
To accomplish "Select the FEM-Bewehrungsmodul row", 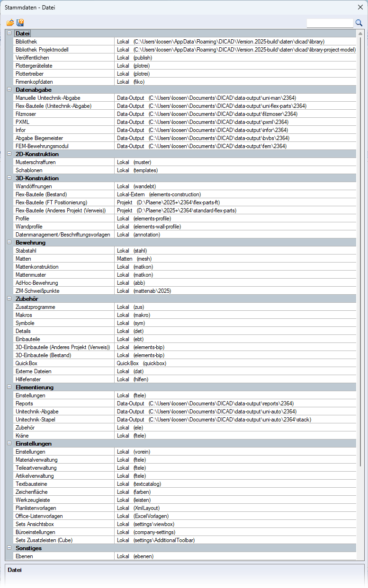I will click(x=185, y=146).
